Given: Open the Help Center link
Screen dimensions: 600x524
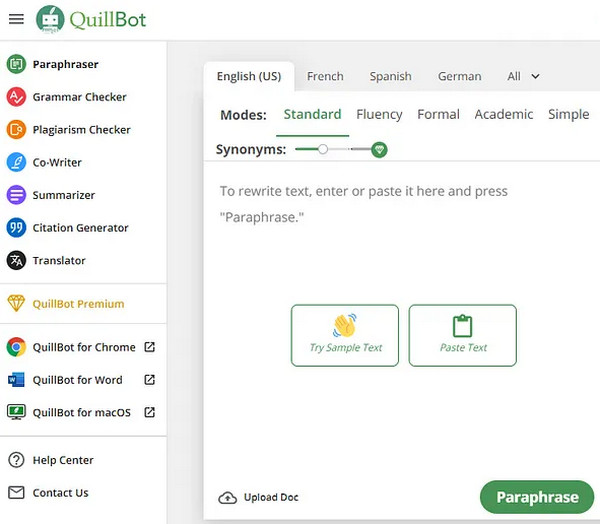Looking at the screenshot, I should pos(63,460).
